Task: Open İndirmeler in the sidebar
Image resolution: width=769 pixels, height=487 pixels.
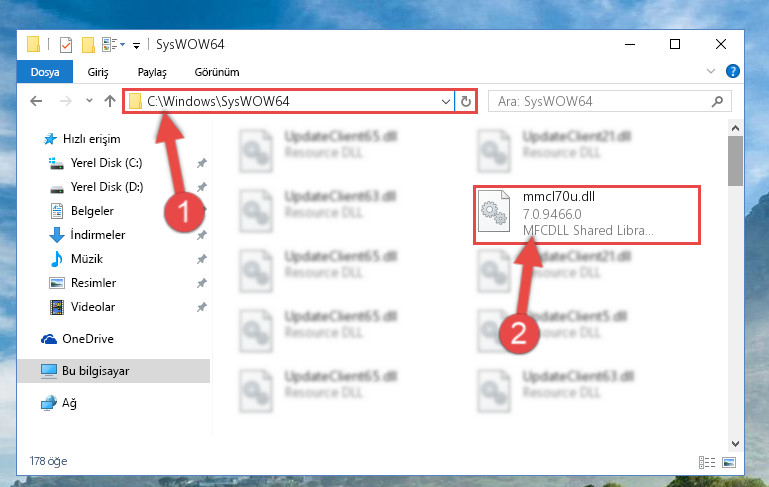Action: (x=98, y=235)
